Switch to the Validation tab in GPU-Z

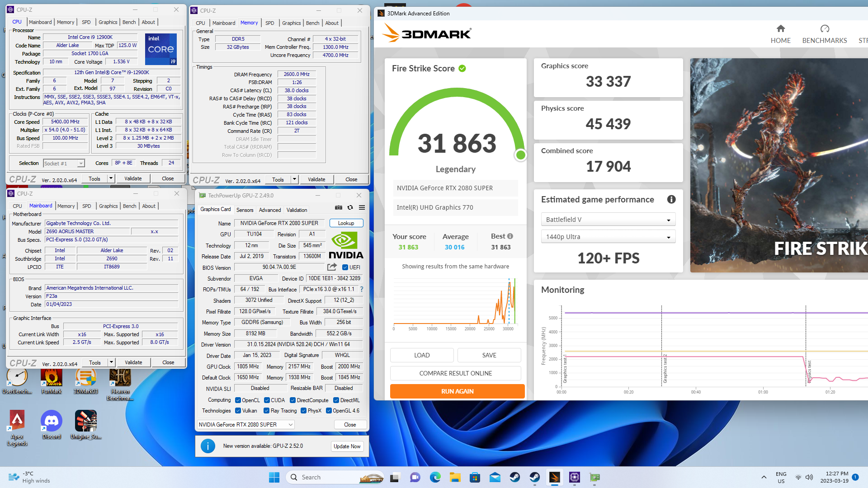pyautogui.click(x=297, y=210)
